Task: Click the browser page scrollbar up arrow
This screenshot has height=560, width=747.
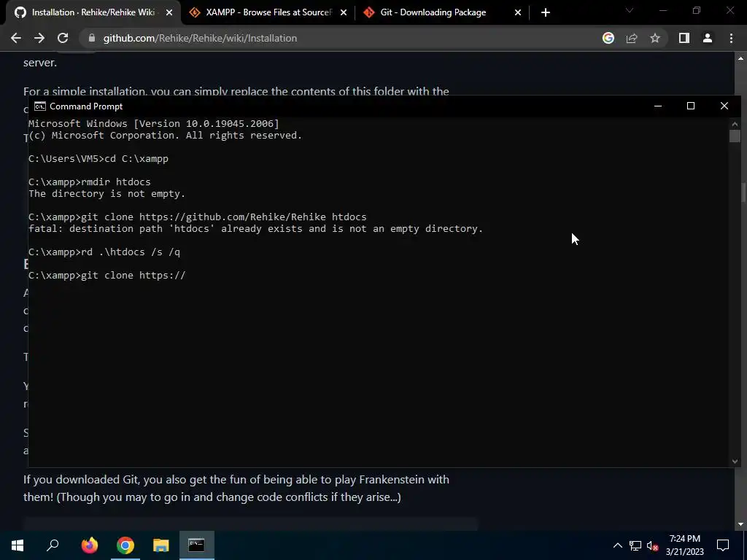Action: [x=741, y=58]
